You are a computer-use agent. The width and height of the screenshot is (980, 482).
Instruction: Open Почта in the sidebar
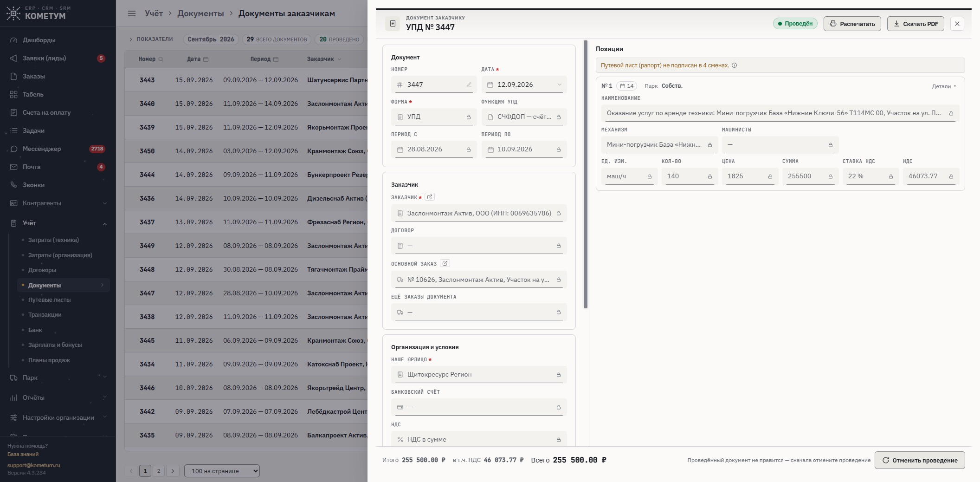click(x=58, y=167)
